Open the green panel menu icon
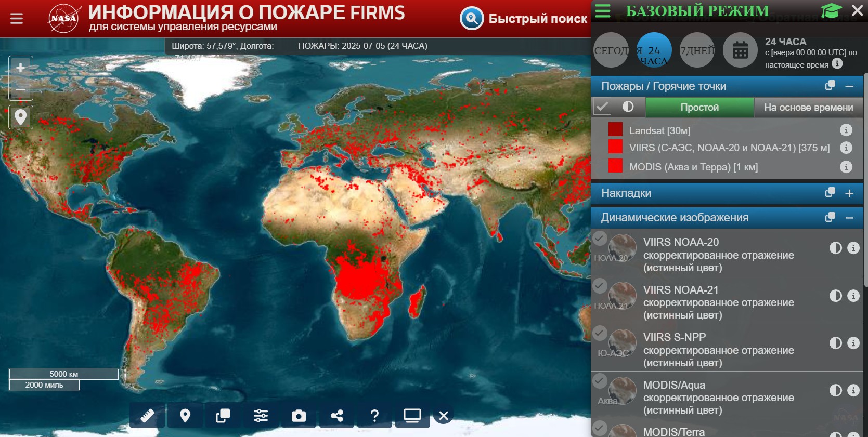This screenshot has width=868, height=437. [603, 11]
